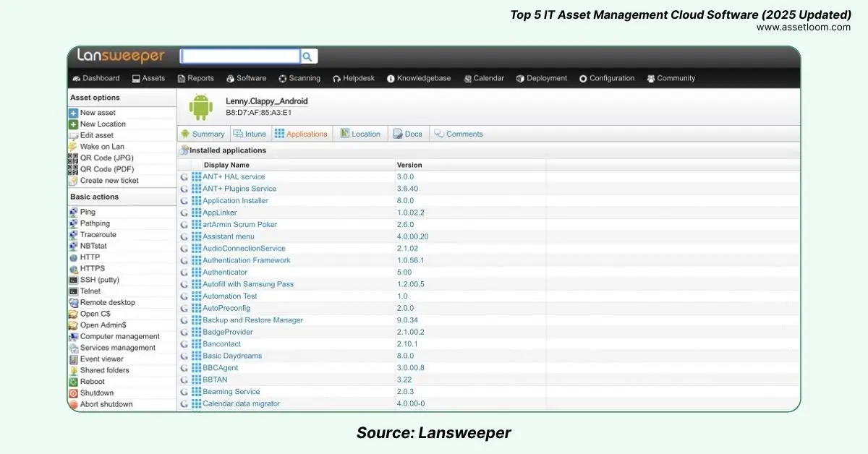Open the ANT+ HAL service application link
Screen dimensions: 868x454
click(x=234, y=176)
